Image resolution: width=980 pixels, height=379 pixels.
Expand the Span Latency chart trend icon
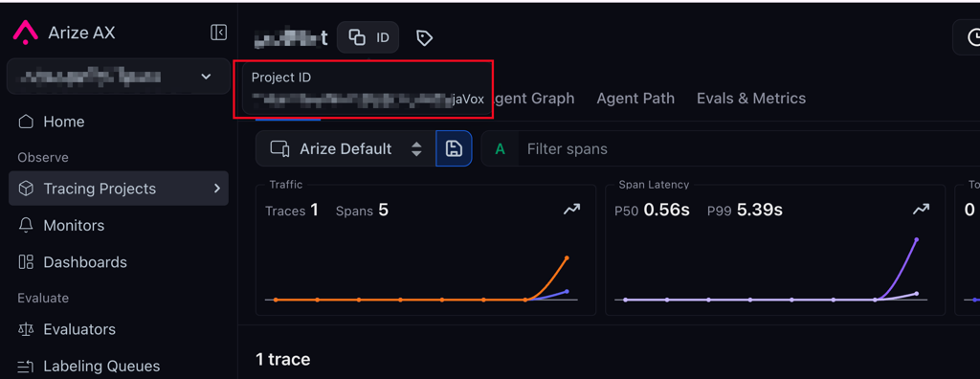(921, 211)
